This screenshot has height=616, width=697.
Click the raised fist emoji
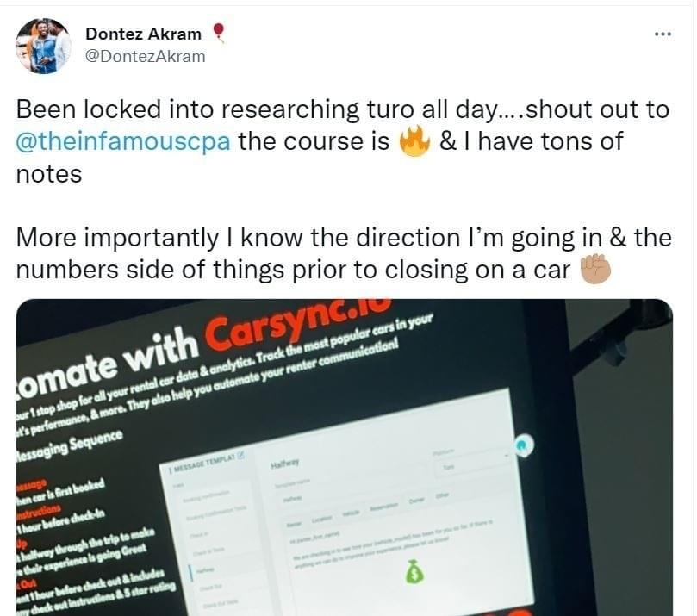pyautogui.click(x=595, y=269)
